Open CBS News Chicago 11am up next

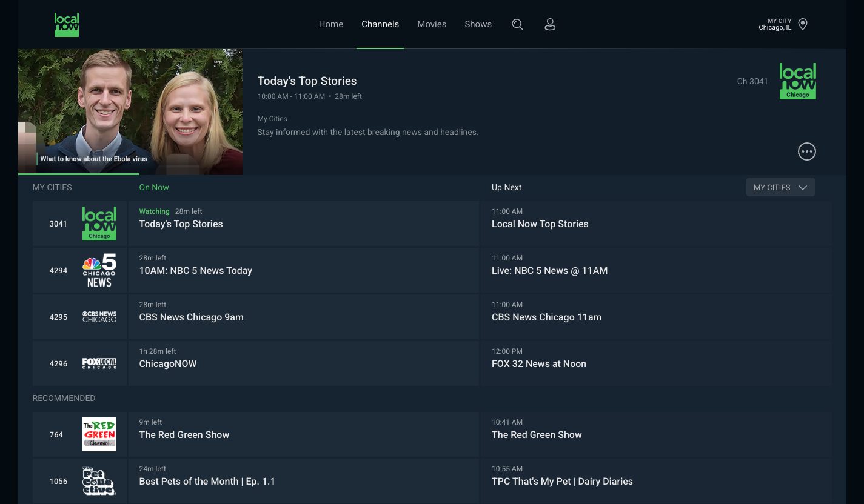(x=657, y=317)
